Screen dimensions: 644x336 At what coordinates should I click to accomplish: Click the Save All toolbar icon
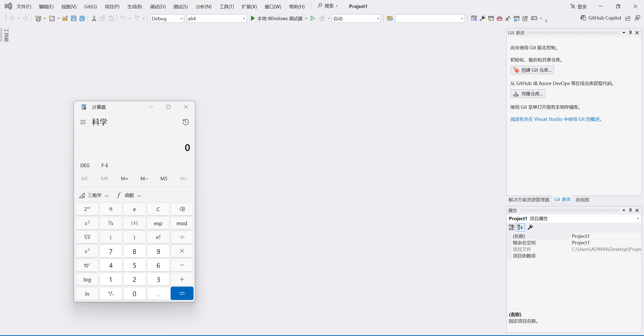pyautogui.click(x=82, y=18)
